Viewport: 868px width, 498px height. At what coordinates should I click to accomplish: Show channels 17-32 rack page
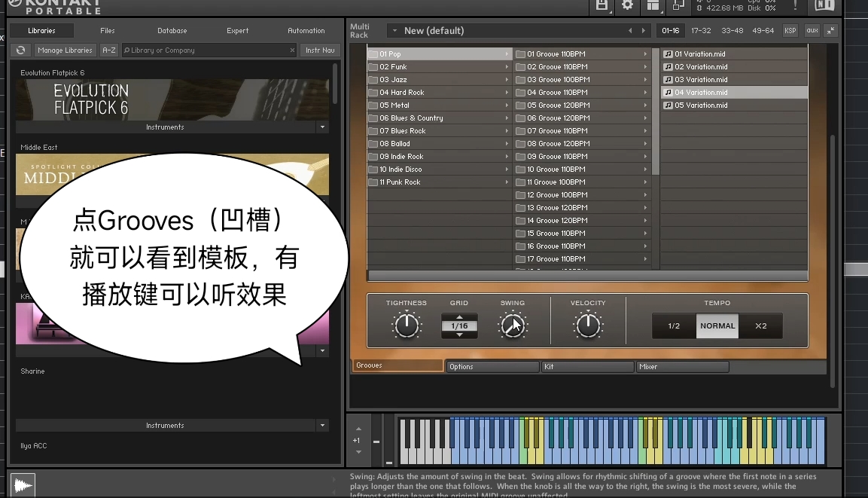click(701, 30)
